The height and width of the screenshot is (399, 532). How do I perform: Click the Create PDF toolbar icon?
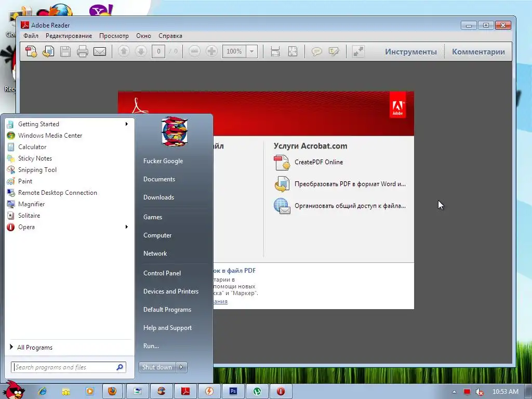pyautogui.click(x=31, y=51)
